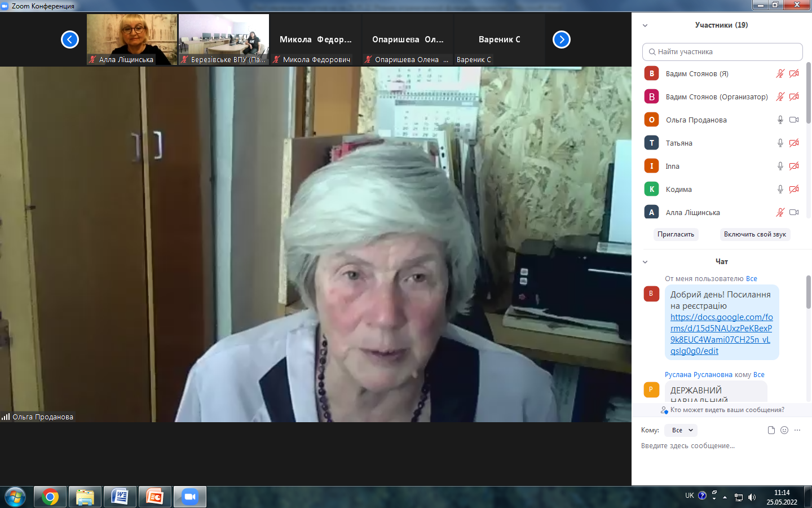Click the Пригласить button
Image resolution: width=812 pixels, height=508 pixels.
pyautogui.click(x=676, y=234)
